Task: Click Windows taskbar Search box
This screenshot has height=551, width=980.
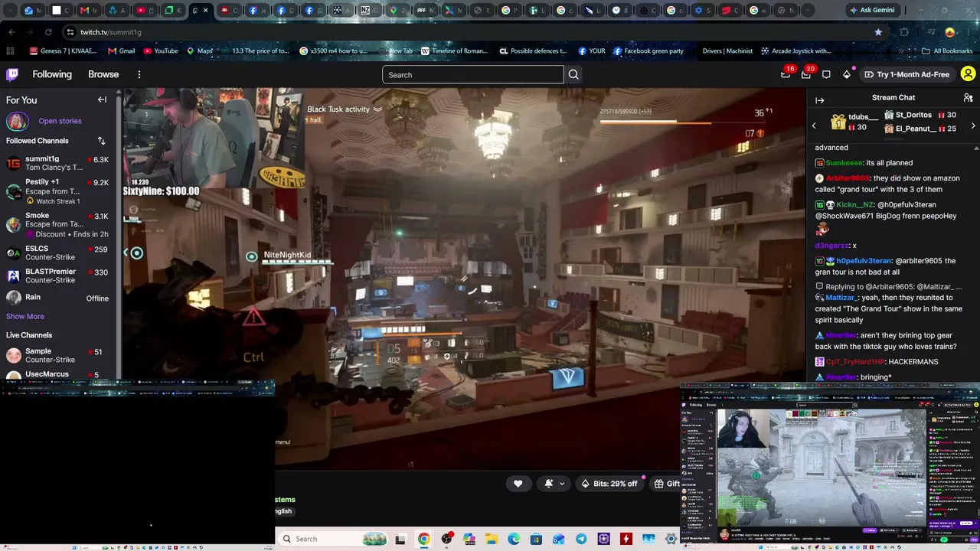Action: (x=332, y=539)
